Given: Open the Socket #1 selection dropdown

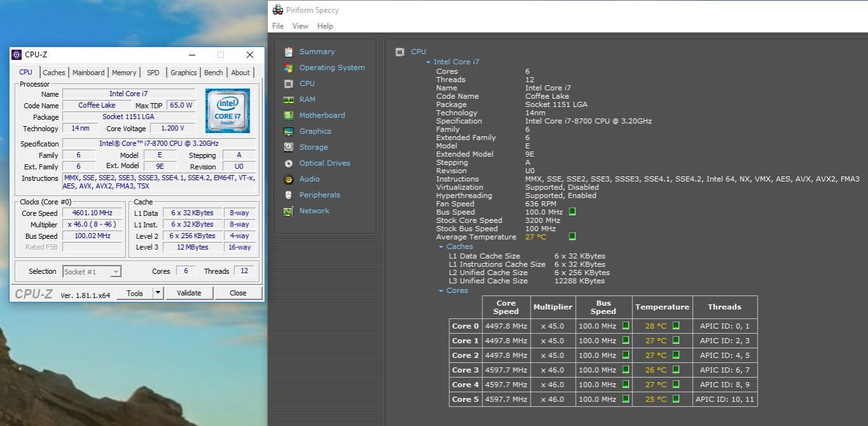Looking at the screenshot, I should coord(92,271).
